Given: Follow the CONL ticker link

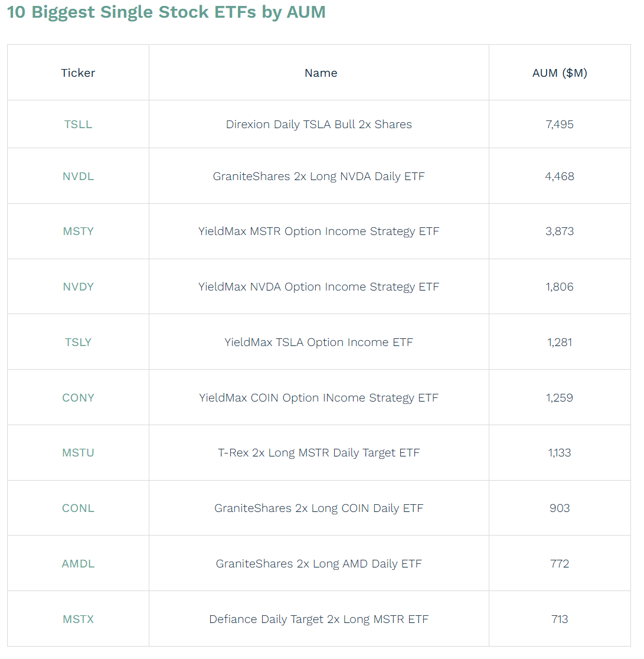Looking at the screenshot, I should (x=78, y=508).
